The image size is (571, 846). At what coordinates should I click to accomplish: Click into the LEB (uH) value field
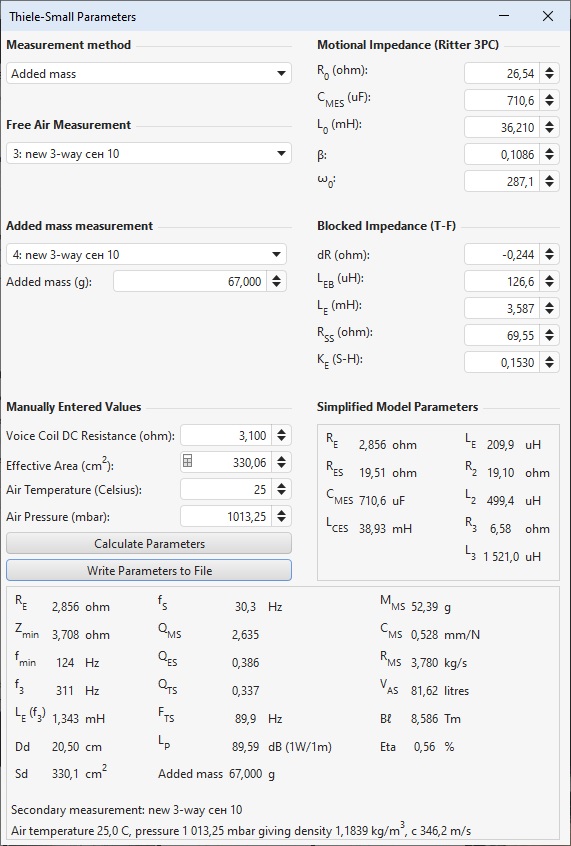click(502, 281)
